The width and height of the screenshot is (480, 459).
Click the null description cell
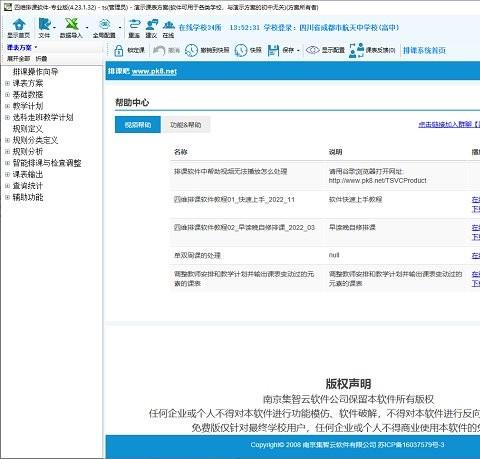pos(334,255)
